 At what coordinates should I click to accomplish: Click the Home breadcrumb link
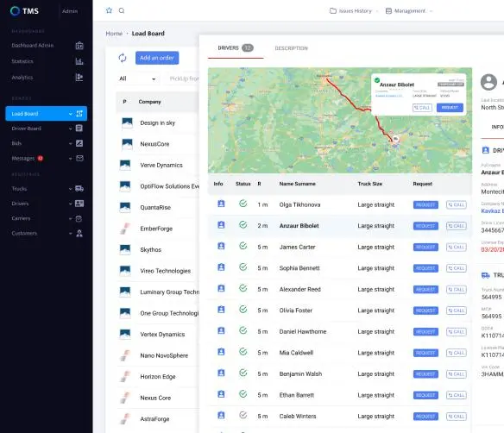(114, 34)
